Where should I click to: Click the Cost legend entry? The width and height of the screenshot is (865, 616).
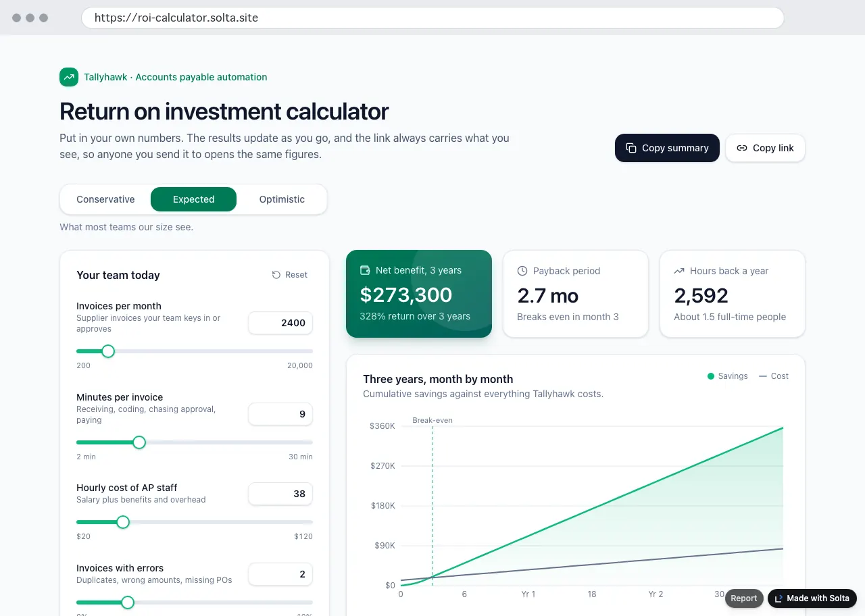click(x=774, y=376)
